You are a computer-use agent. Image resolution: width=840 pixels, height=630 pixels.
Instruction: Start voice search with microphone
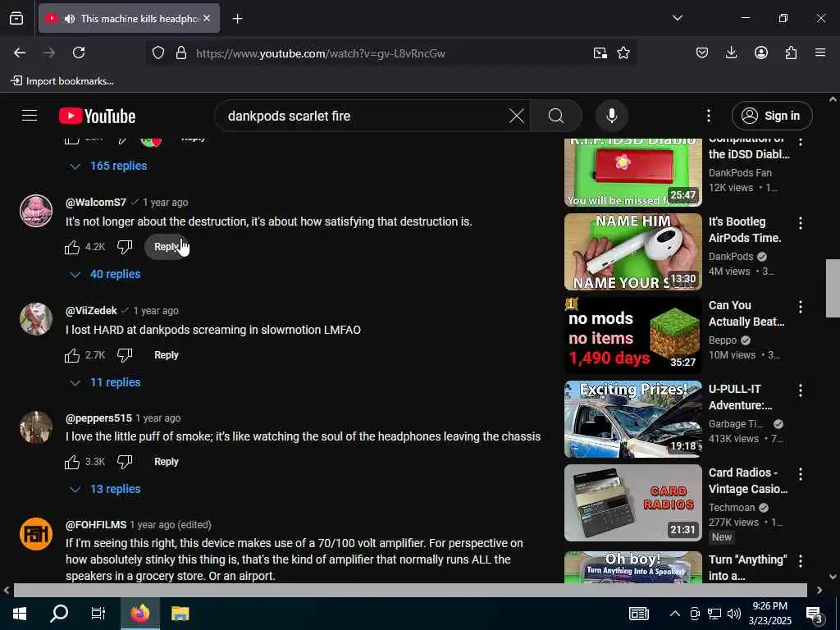pos(611,116)
